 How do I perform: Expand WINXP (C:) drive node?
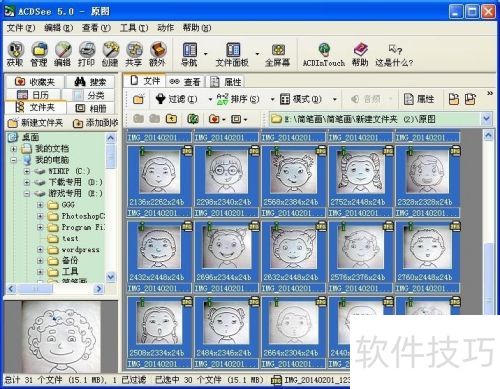click(x=27, y=171)
